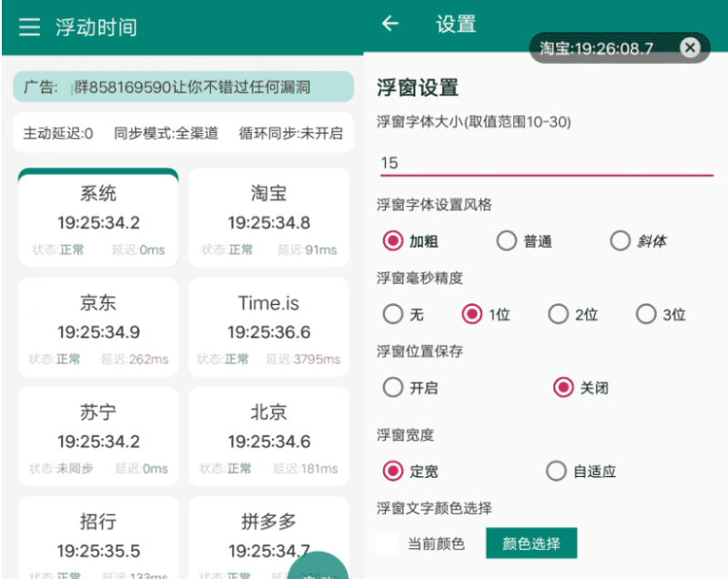
Task: Click the font size input field
Action: [546, 163]
